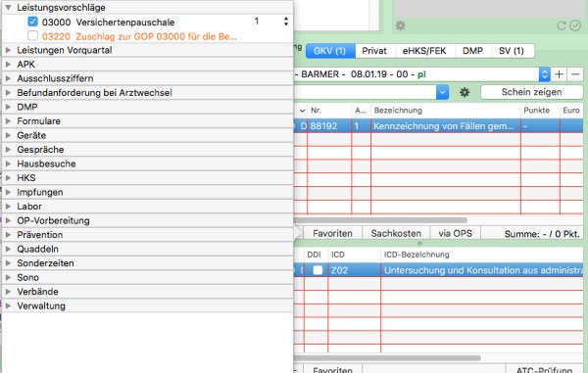This screenshot has width=588, height=373.
Task: Expand the Verbände group
Action: (8, 292)
